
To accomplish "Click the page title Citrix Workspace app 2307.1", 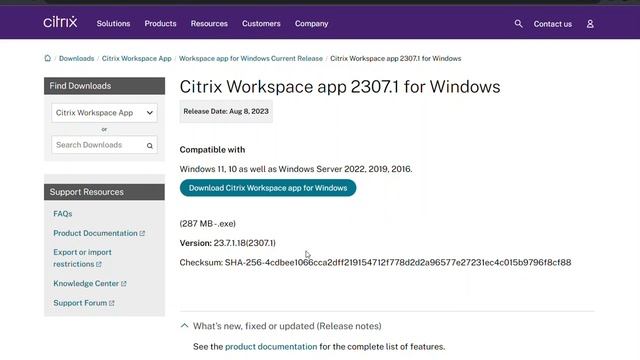I will 340,87.
